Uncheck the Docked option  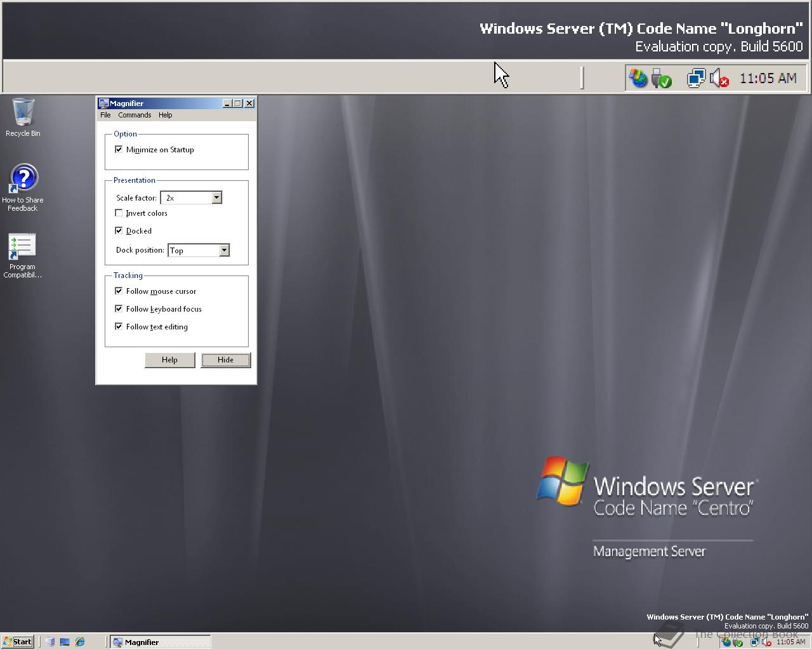point(119,230)
